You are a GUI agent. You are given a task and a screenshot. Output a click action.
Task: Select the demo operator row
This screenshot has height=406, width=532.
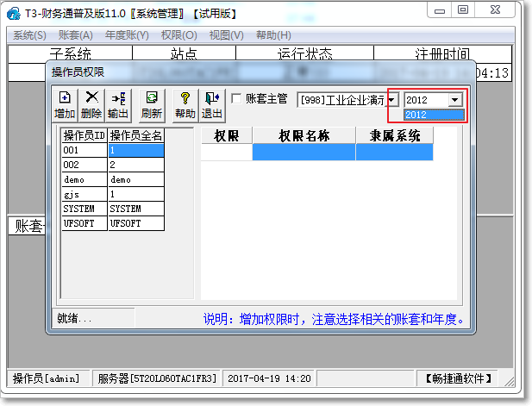(x=84, y=179)
